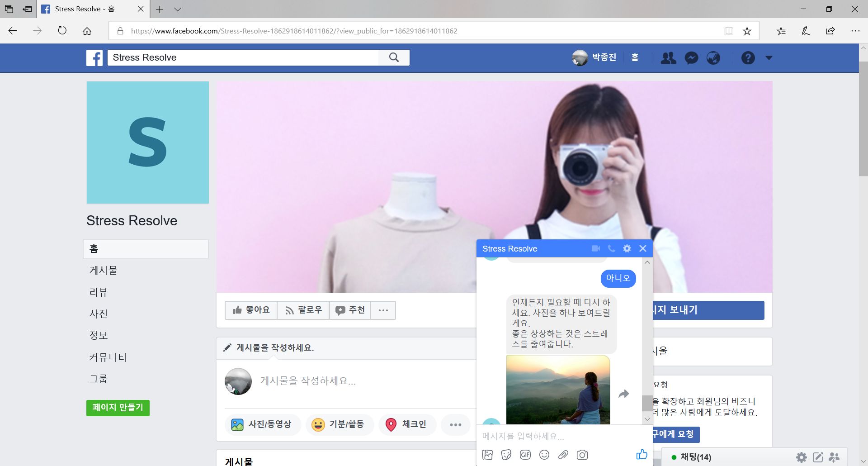Image resolution: width=868 pixels, height=466 pixels.
Task: Click the 추천 recommend button
Action: click(350, 310)
